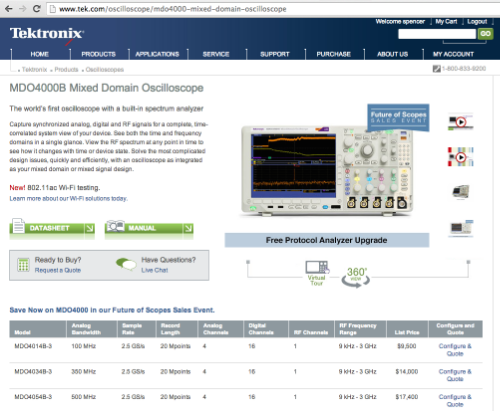Click model MDO4054B-3 in the table

pos(33,397)
